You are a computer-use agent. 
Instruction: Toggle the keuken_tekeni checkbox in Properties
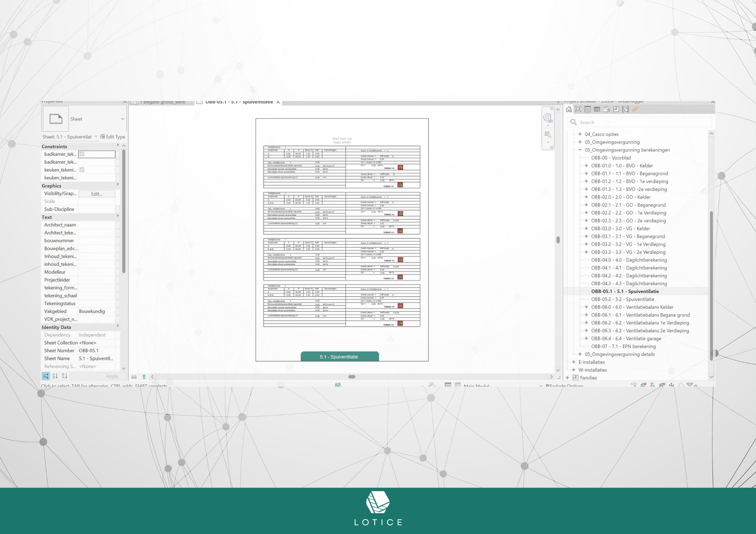click(83, 170)
